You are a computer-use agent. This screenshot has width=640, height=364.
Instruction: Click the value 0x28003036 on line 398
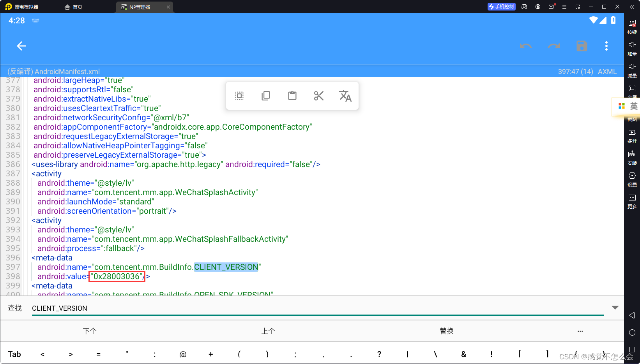(x=117, y=276)
